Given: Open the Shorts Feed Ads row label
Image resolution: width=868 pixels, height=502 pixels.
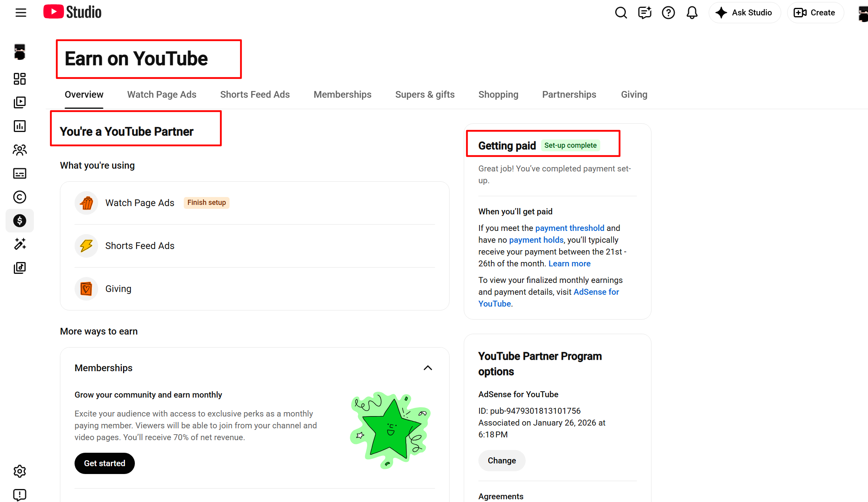Looking at the screenshot, I should (x=140, y=246).
